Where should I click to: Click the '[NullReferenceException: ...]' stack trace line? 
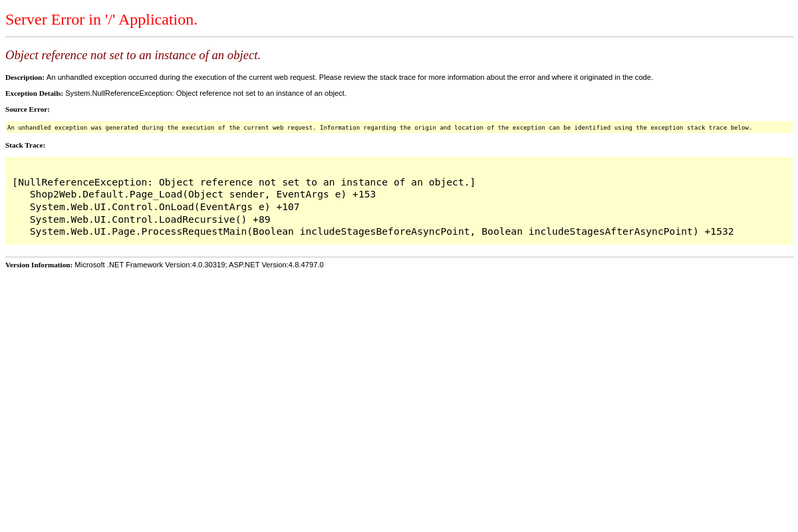(x=243, y=182)
